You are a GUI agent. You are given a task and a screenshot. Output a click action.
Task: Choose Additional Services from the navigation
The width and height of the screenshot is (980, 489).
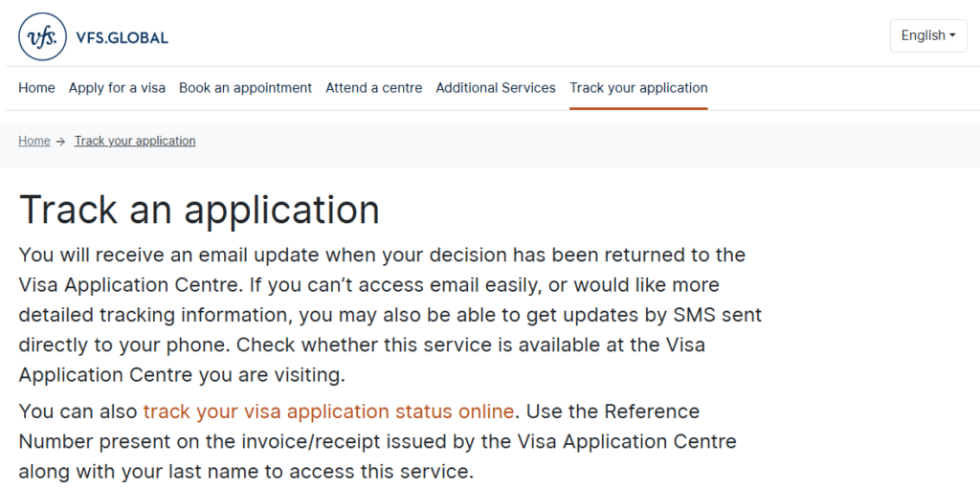coord(496,88)
